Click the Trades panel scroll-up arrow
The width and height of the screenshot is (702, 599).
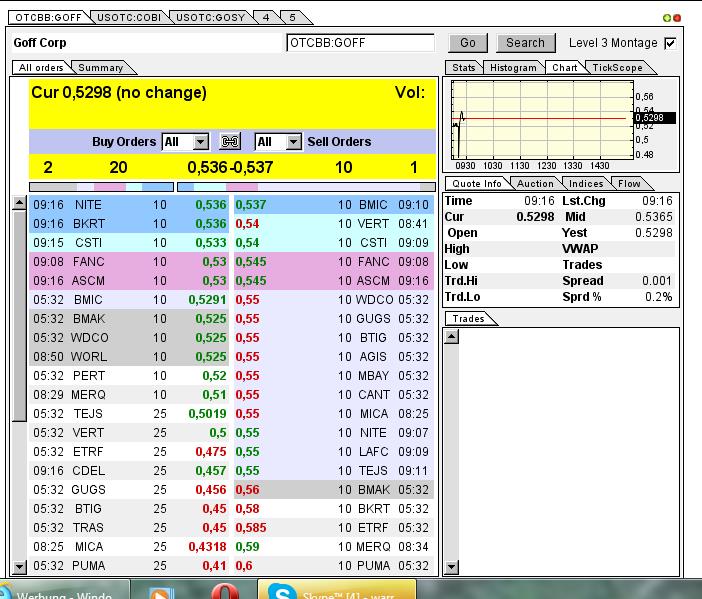[452, 337]
